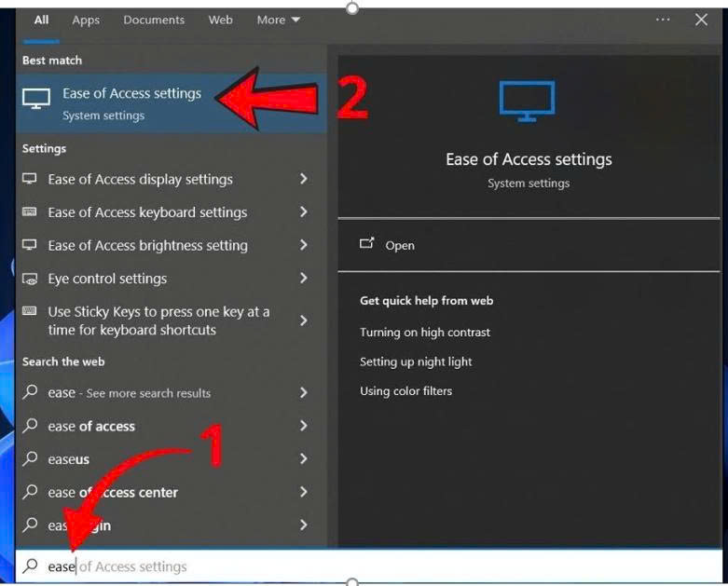Click the three-dots options icon at top
This screenshot has width=728, height=586.
663,20
